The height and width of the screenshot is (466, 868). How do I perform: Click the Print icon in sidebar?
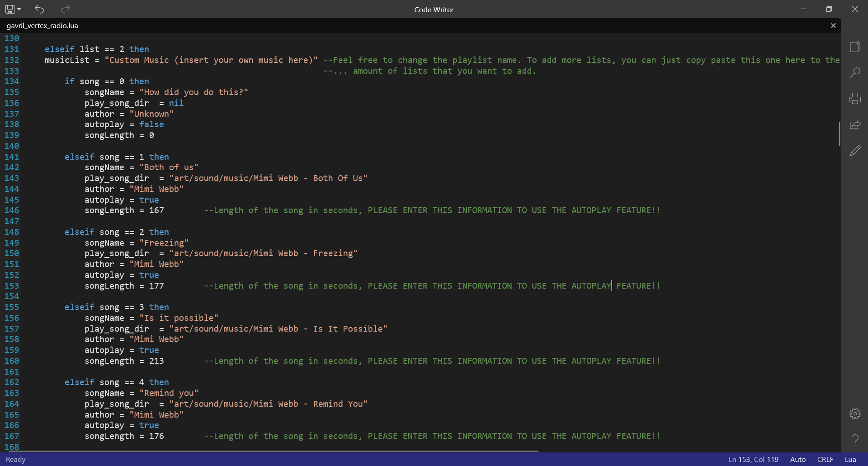(x=855, y=99)
